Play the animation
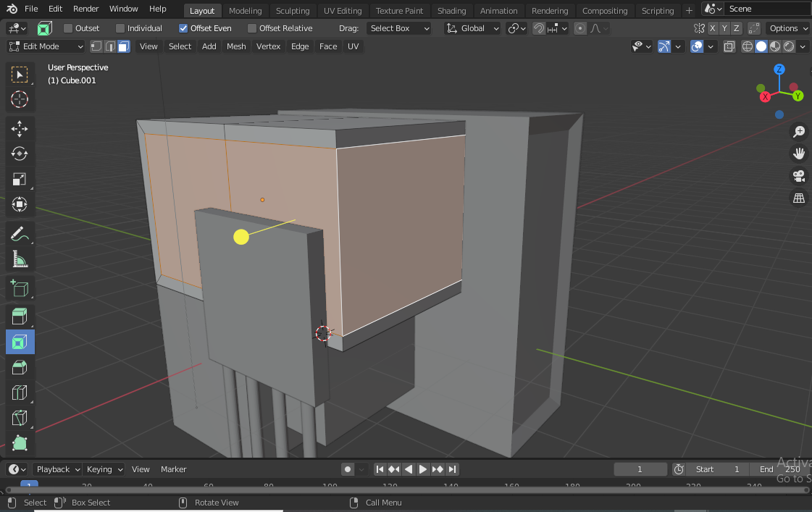This screenshot has width=812, height=512. click(422, 469)
